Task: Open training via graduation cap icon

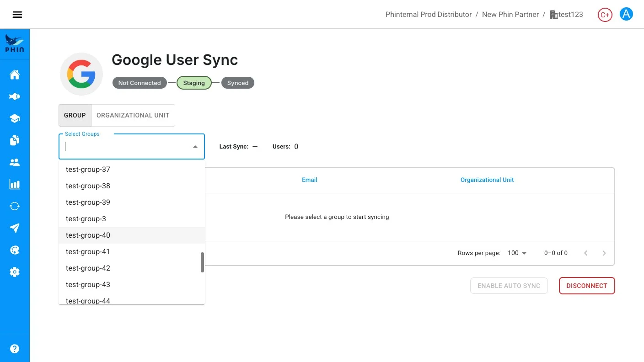Action: click(x=15, y=118)
